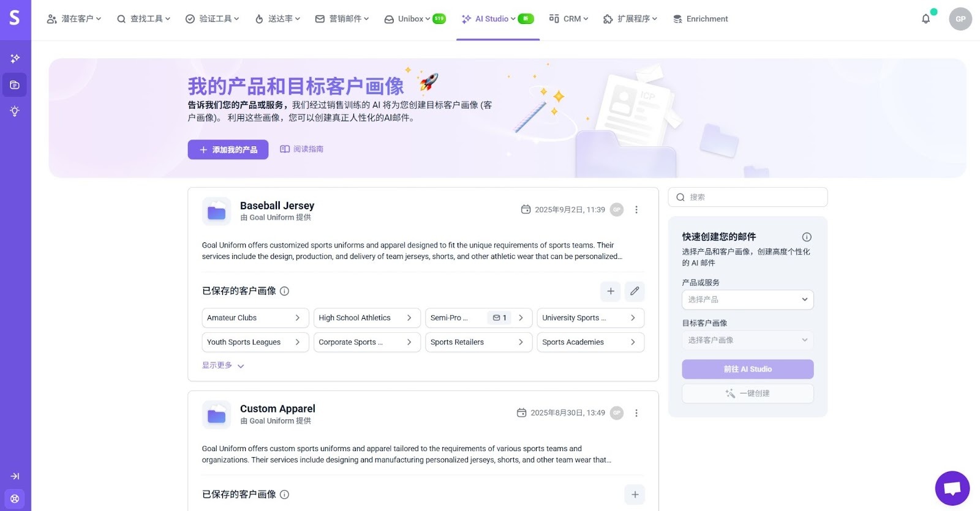Click the info icon beside 快速创建您的邮件

click(807, 237)
